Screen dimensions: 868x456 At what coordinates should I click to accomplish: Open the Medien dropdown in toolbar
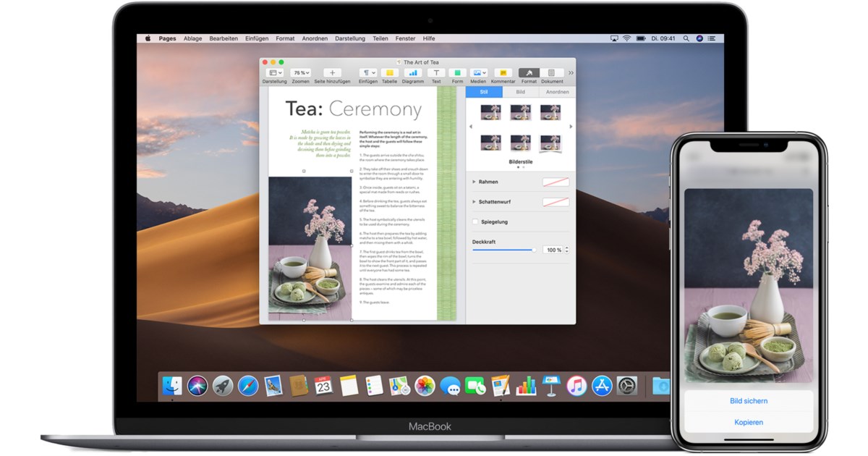point(478,73)
